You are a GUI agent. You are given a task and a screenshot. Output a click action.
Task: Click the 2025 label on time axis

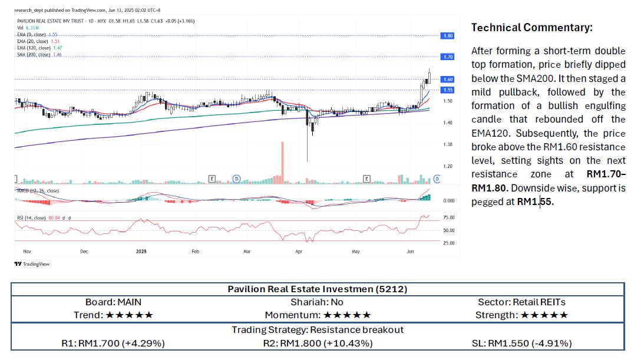141,251
